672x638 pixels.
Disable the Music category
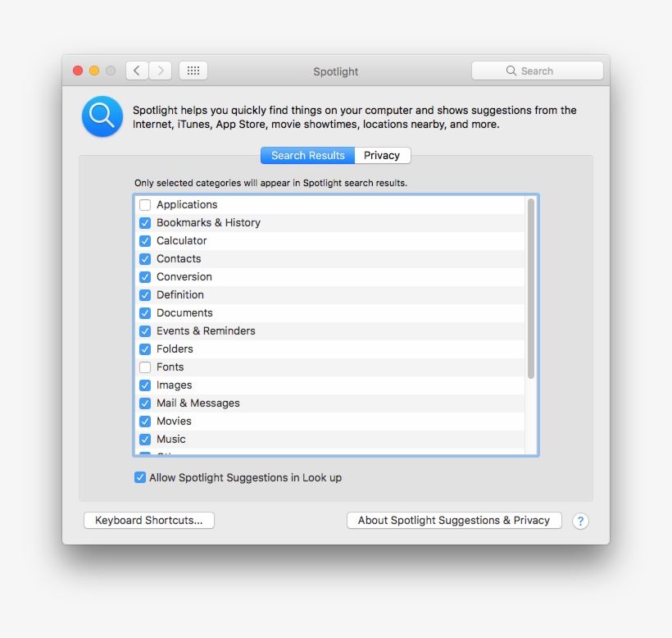(145, 439)
